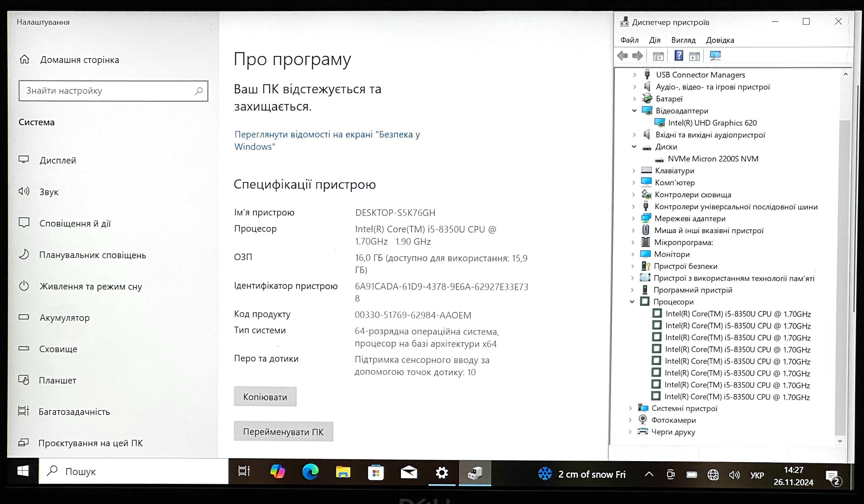Click the volume icon in system tray
864x504 pixels.
[734, 475]
